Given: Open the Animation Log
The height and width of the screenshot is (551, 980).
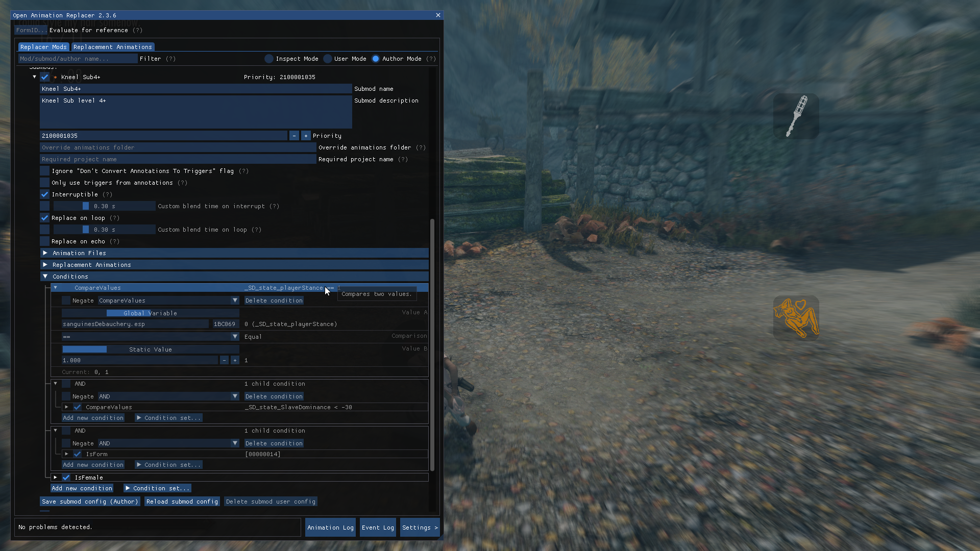Looking at the screenshot, I should pyautogui.click(x=330, y=528).
